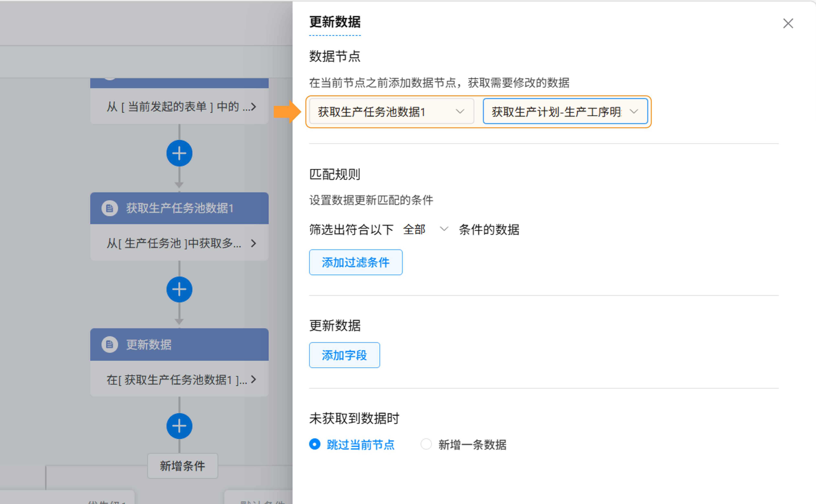816x504 pixels.
Task: Click plus button below 更新数据 node
Action: 179,426
